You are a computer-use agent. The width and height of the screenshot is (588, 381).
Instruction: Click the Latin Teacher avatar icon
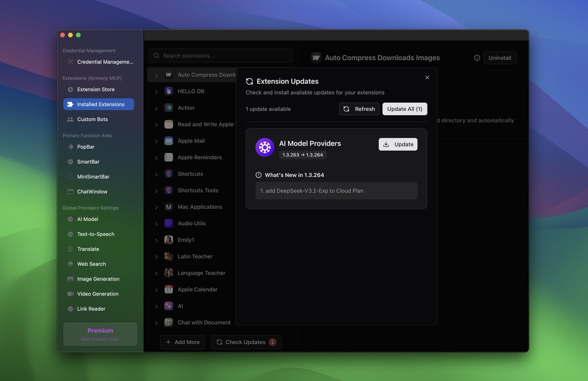(x=169, y=257)
